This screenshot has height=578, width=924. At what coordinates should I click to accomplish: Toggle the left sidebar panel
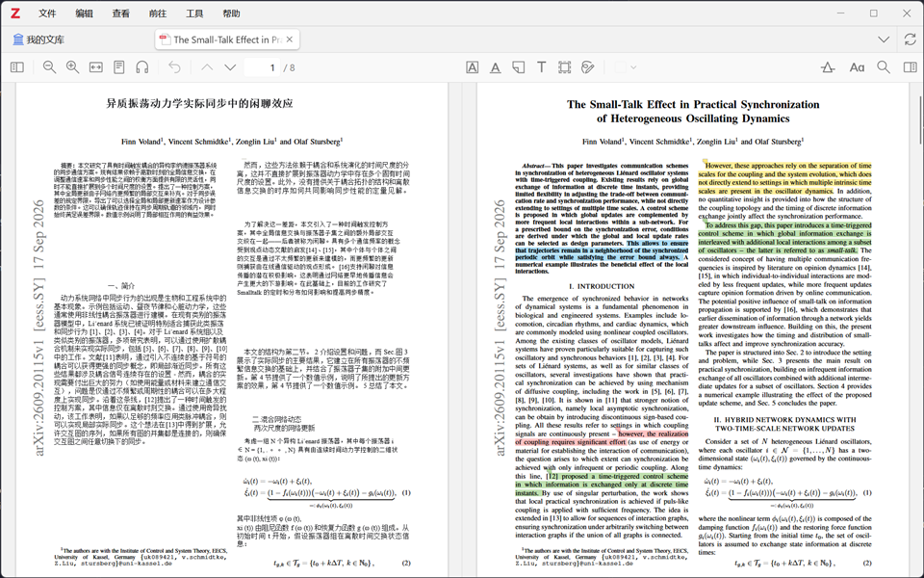(17, 67)
